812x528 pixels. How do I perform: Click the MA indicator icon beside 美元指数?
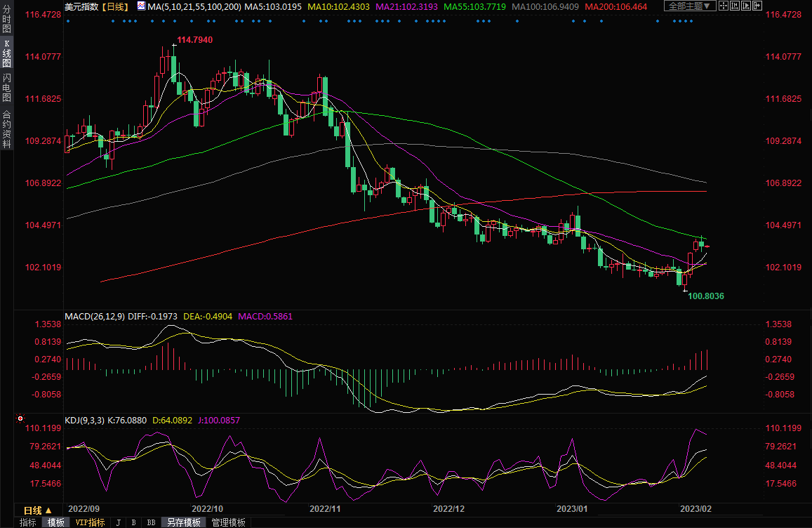(x=141, y=6)
